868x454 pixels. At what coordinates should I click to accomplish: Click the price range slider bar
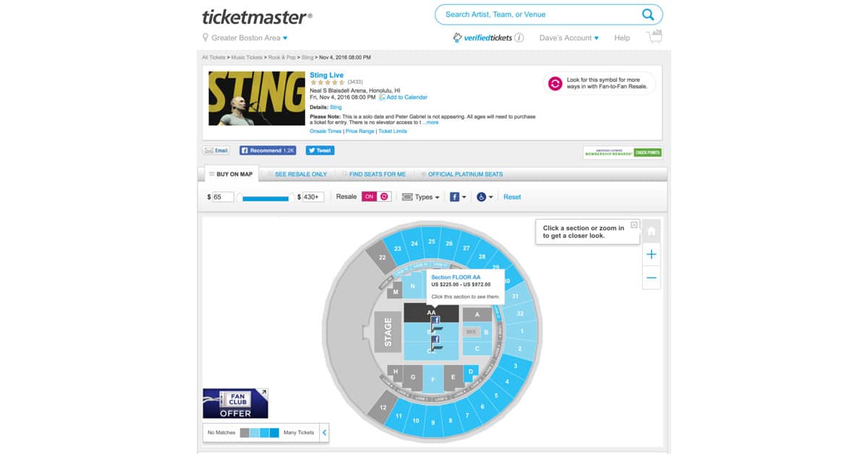pos(265,197)
